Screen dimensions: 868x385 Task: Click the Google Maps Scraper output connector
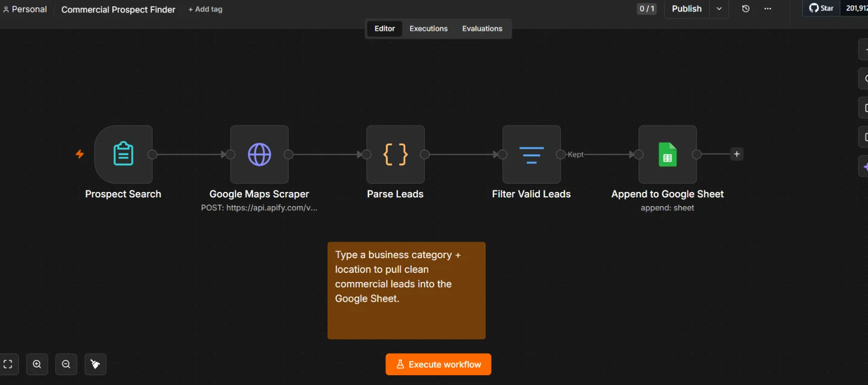[x=289, y=155]
